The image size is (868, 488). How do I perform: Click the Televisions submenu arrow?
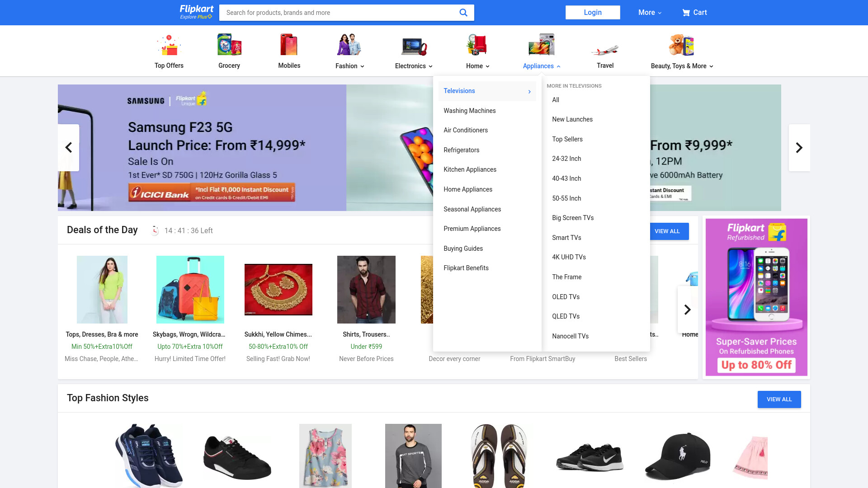click(529, 92)
